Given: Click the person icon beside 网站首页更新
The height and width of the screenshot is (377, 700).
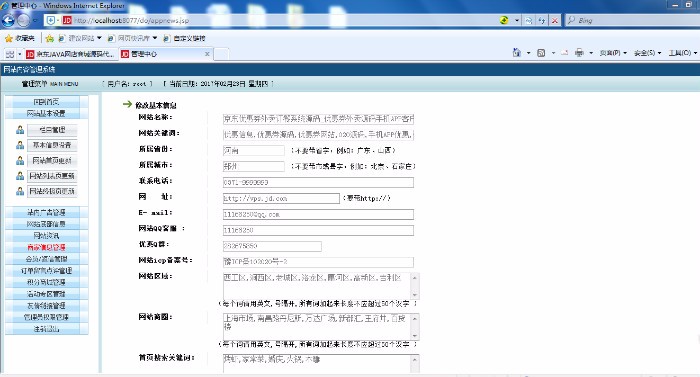Looking at the screenshot, I should (20, 160).
